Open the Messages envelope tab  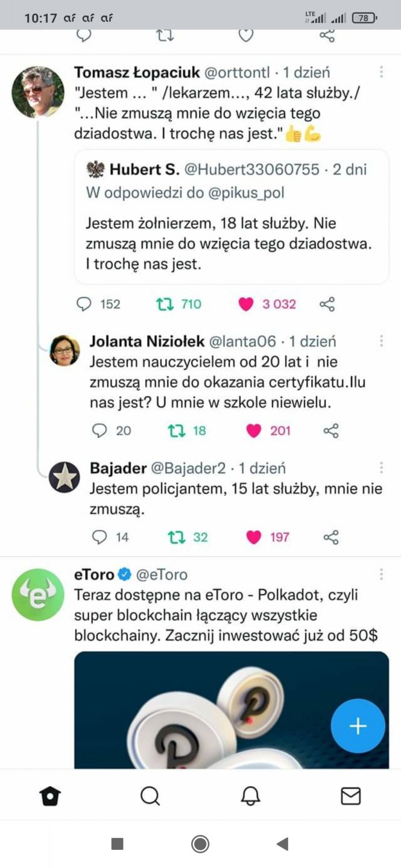[x=350, y=796]
